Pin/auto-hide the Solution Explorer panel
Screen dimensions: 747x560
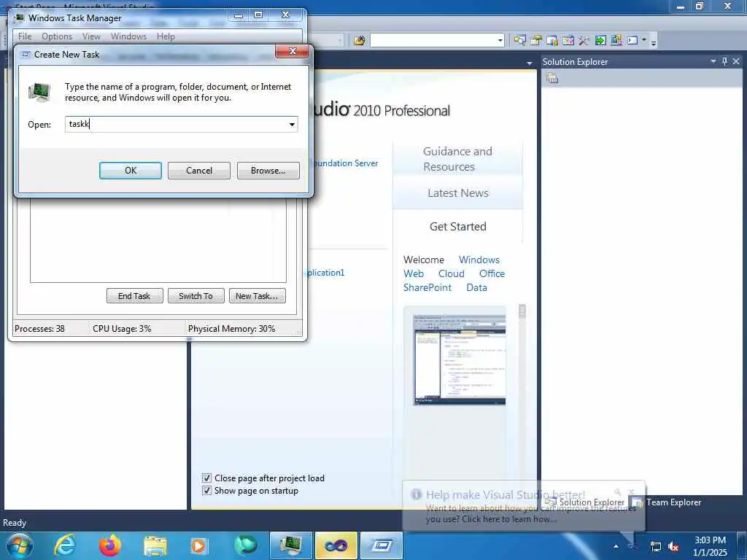pos(724,61)
